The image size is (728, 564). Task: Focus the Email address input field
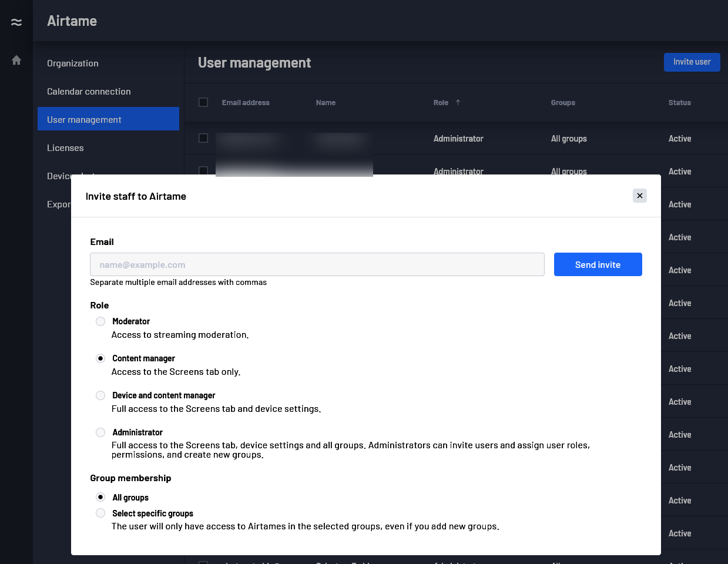click(x=317, y=264)
